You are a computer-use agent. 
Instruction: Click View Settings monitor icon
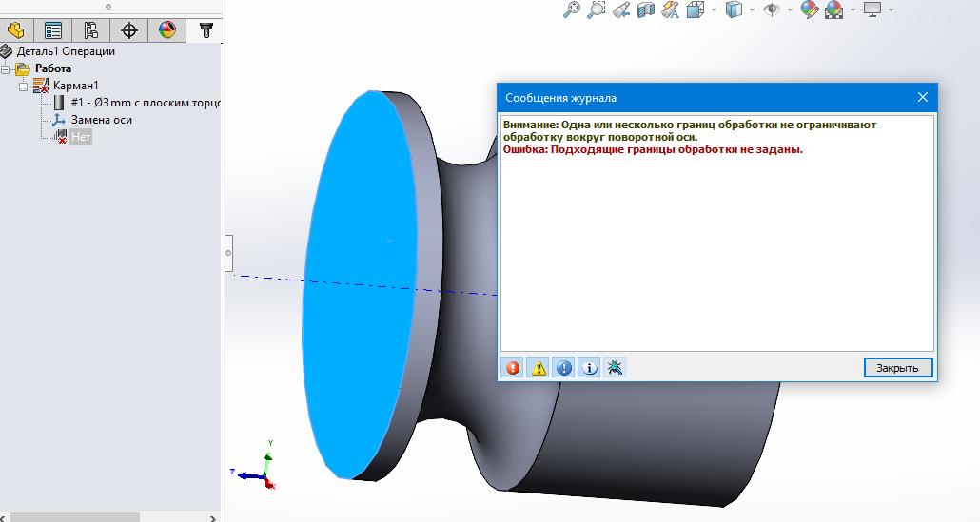(x=872, y=10)
